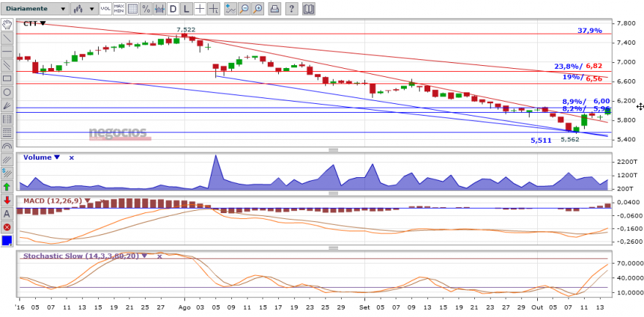Select the rectangle drawing tool
Image resolution: width=644 pixels, height=317 pixels.
[7, 78]
